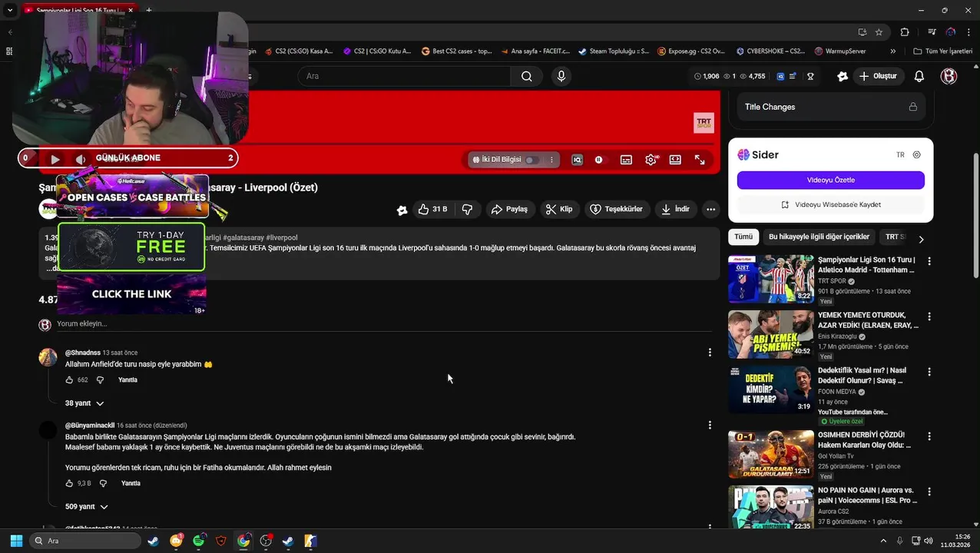Toggle the İki Dil Bilgisi switch
980x553 pixels.
(x=531, y=160)
